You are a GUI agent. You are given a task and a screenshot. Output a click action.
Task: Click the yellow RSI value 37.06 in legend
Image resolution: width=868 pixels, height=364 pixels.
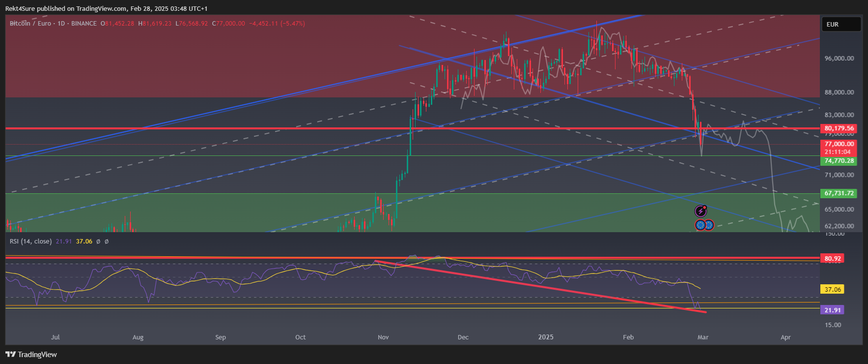click(84, 241)
